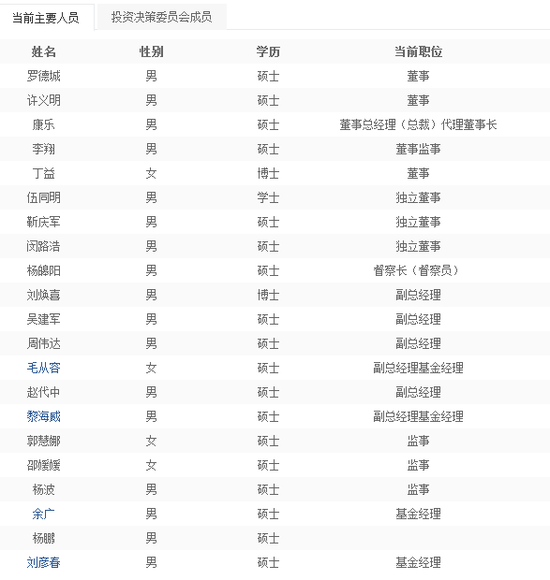Select the name 靳庆军
The image size is (550, 580).
pyautogui.click(x=44, y=222)
